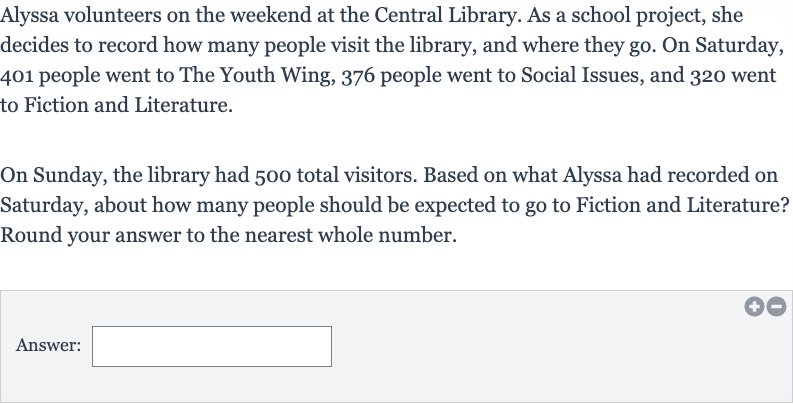Focus the Answer input field
The height and width of the screenshot is (404, 793).
coord(212,346)
